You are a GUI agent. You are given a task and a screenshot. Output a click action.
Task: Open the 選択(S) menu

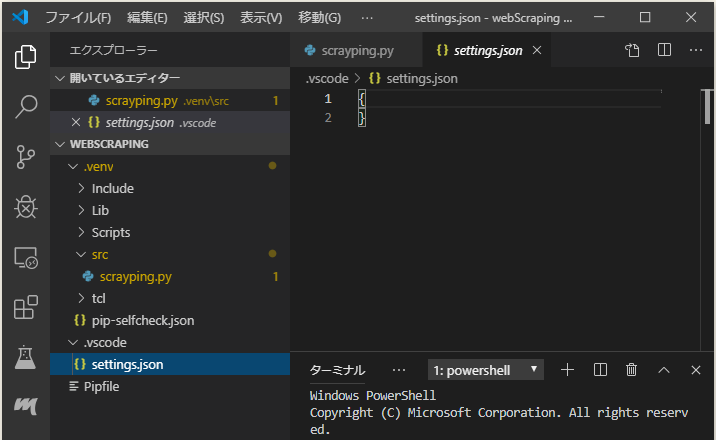[x=204, y=17]
